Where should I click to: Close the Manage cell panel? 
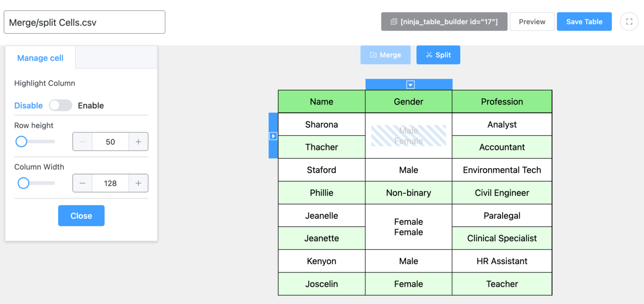(81, 215)
